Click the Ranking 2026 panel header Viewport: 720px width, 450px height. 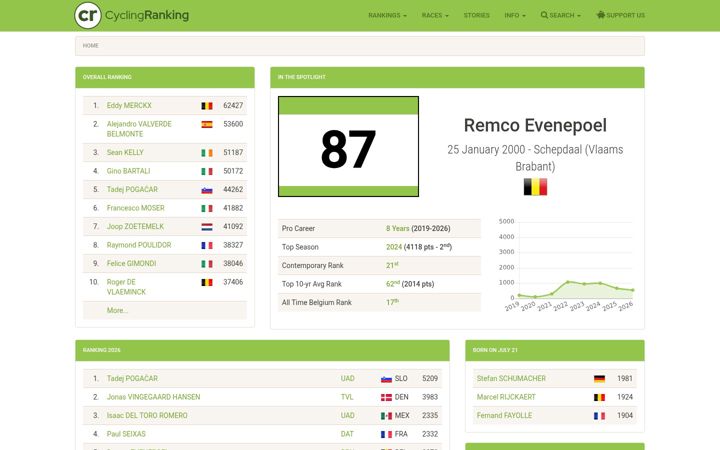click(262, 350)
